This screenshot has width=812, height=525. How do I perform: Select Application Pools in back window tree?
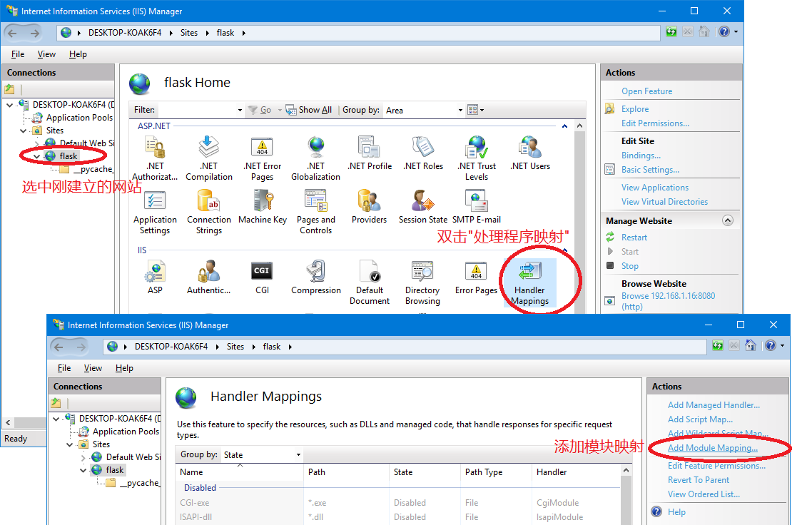pos(79,118)
